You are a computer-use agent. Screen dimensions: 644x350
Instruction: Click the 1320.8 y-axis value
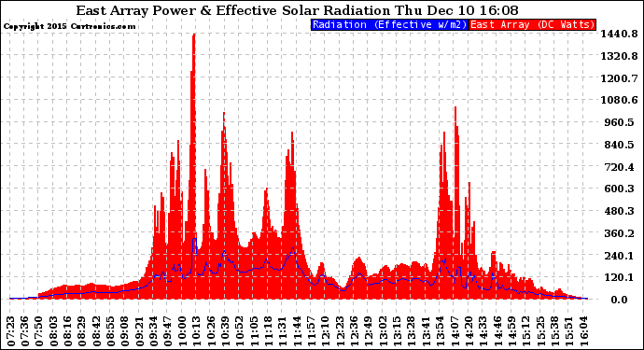tap(620, 56)
